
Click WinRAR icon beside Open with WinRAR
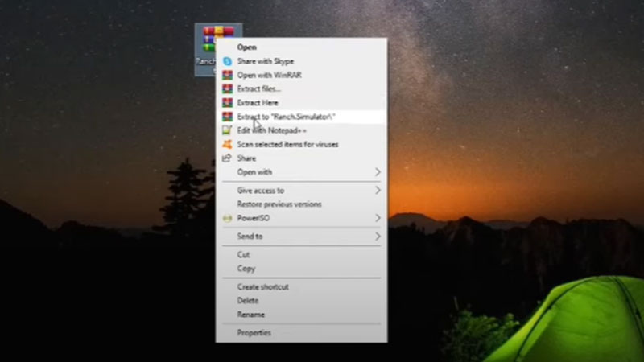[227, 75]
